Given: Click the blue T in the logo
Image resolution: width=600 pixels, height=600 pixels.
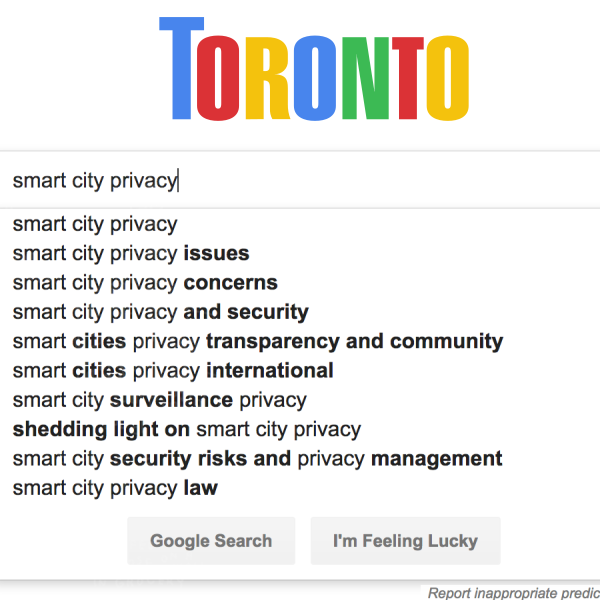Looking at the screenshot, I should pos(181,68).
